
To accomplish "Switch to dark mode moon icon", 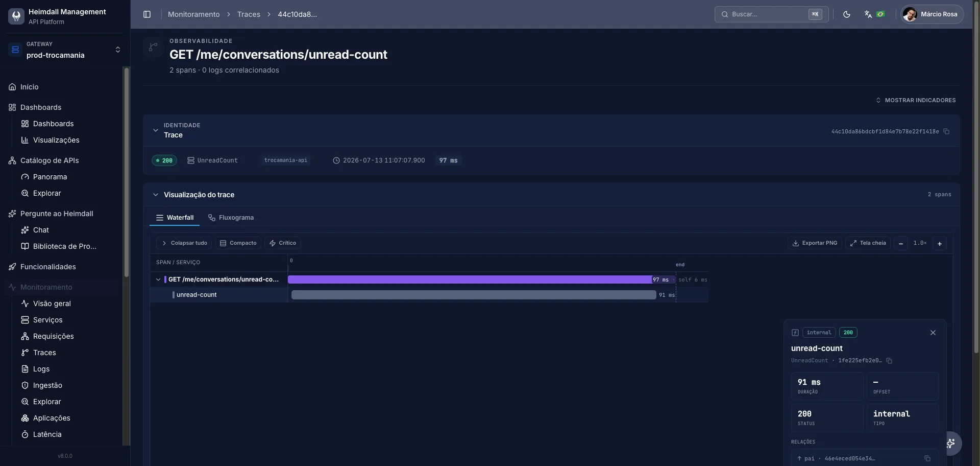I will pos(847,14).
